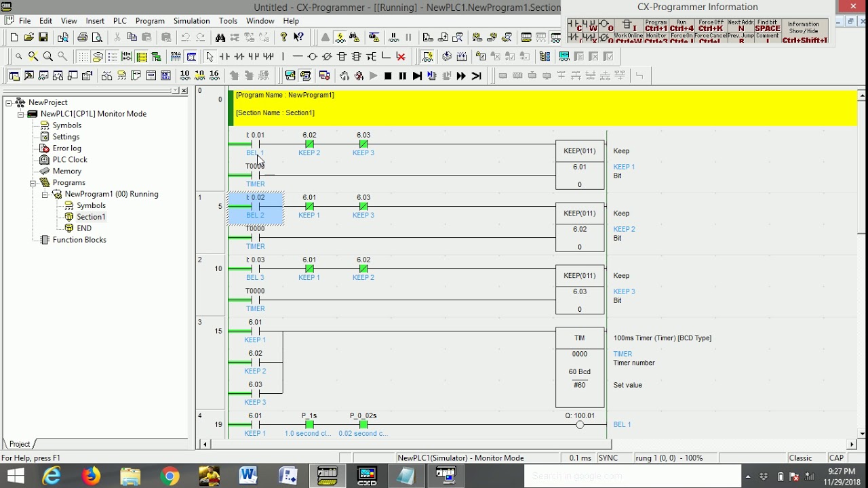Select Function Blocks in the project tree

coord(79,240)
